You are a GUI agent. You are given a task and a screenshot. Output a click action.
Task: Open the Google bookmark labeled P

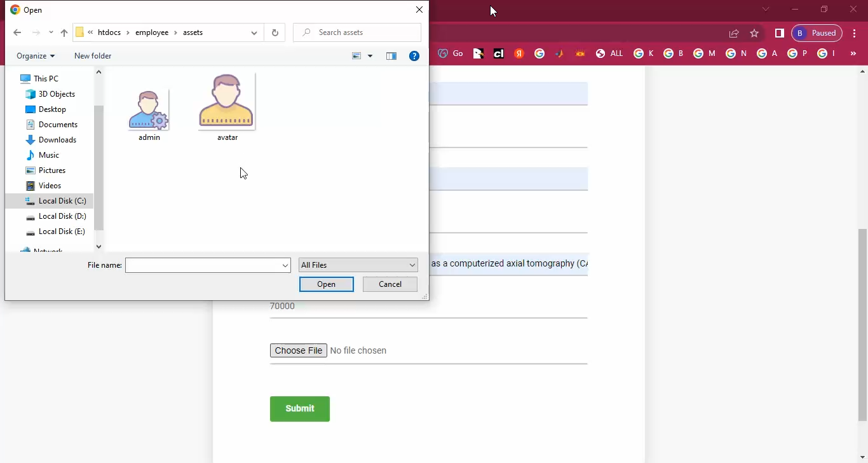coord(797,53)
